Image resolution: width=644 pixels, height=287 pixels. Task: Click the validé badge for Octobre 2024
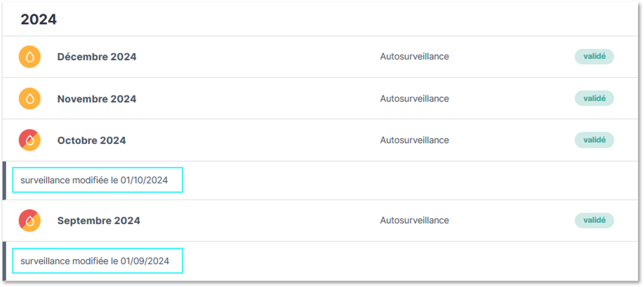coord(594,140)
